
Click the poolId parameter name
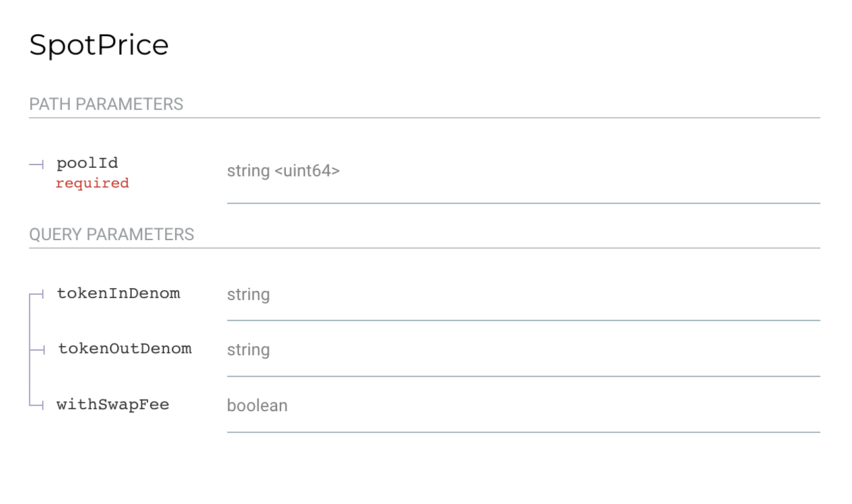pos(88,163)
